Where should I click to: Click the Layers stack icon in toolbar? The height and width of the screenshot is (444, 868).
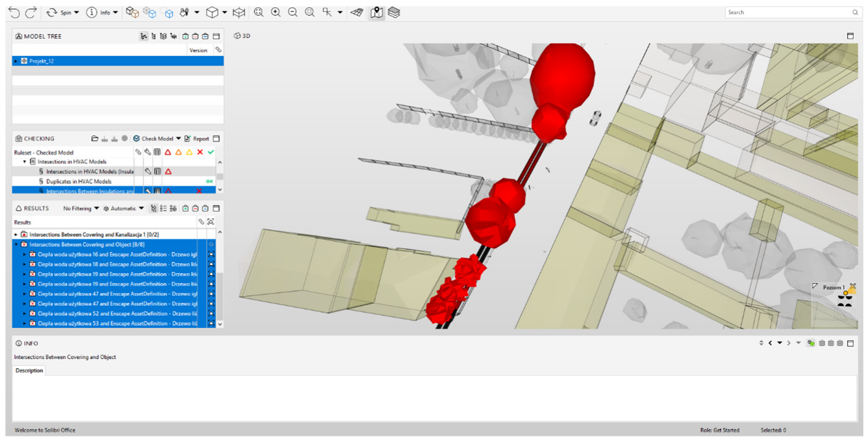[394, 12]
